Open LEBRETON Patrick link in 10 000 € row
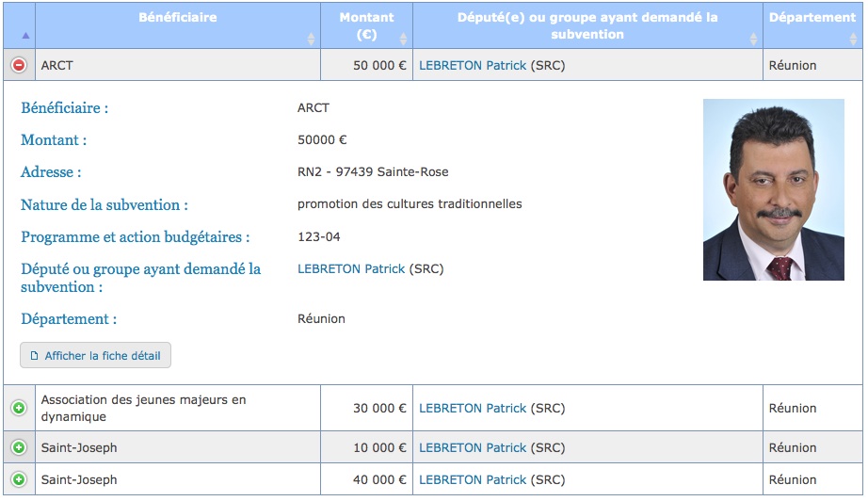 (x=473, y=447)
